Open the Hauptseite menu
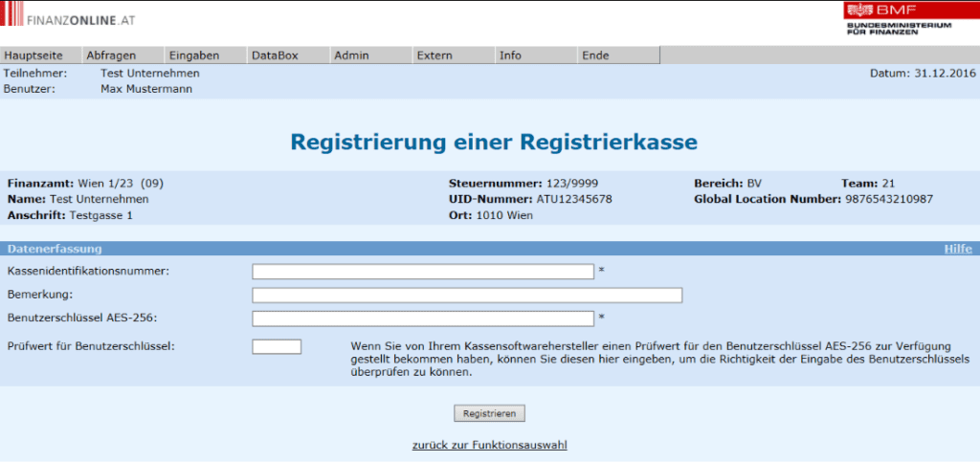Image resolution: width=980 pixels, height=462 pixels. pyautogui.click(x=33, y=55)
